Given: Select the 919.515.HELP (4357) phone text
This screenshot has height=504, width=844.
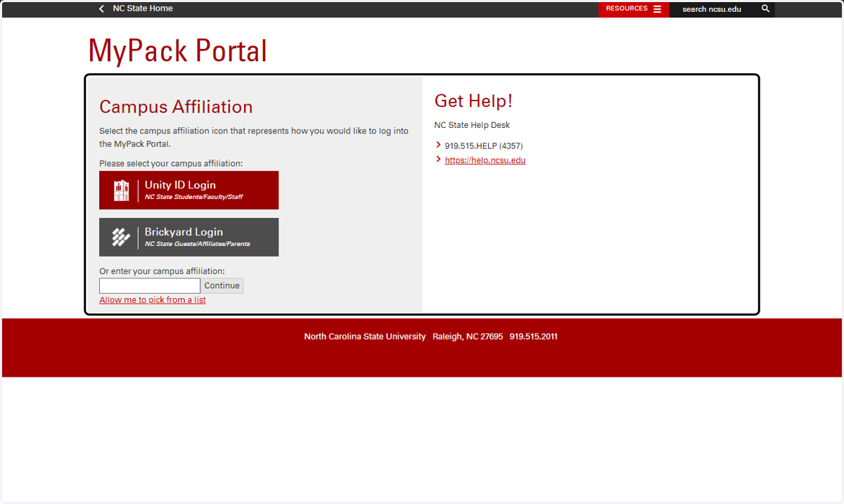Looking at the screenshot, I should tap(484, 146).
